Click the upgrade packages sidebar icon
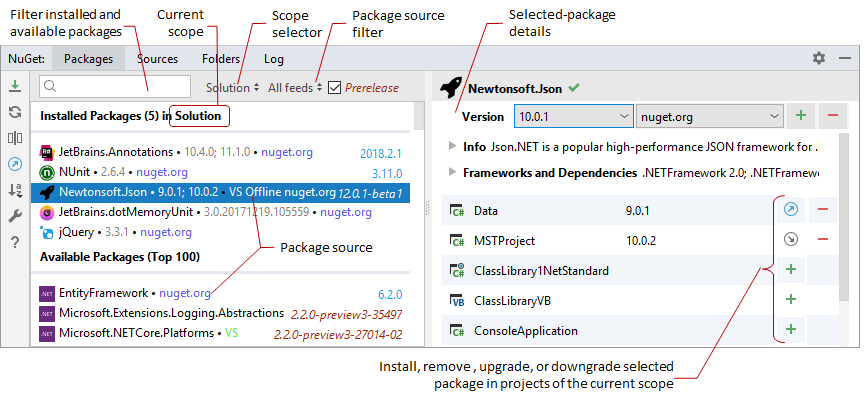 click(x=16, y=164)
